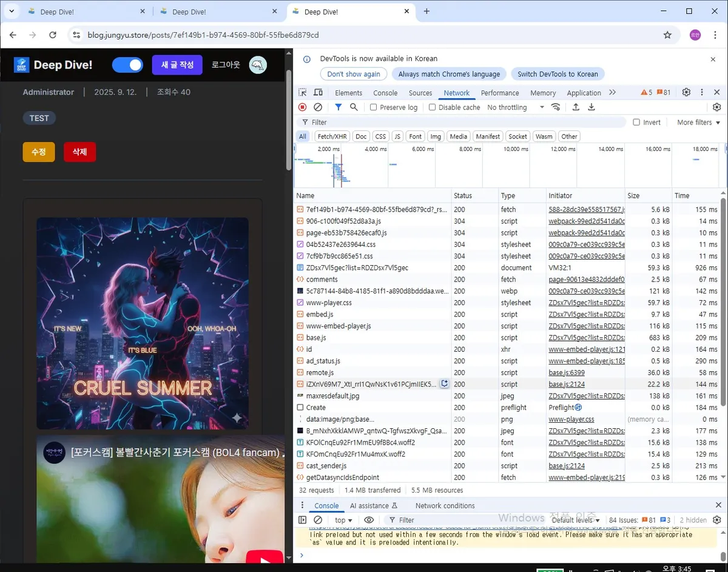Image resolution: width=728 pixels, height=572 pixels.
Task: Switch to the Performance tab
Action: tap(499, 92)
